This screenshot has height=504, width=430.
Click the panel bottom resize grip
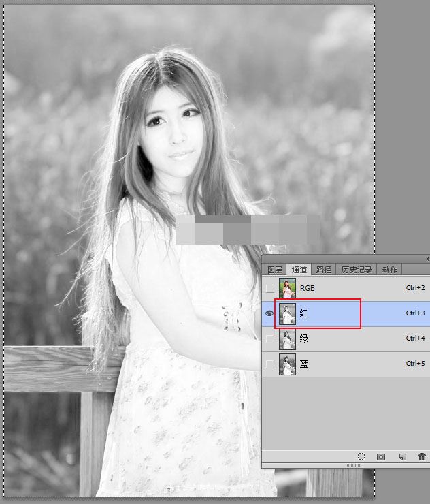[353, 465]
